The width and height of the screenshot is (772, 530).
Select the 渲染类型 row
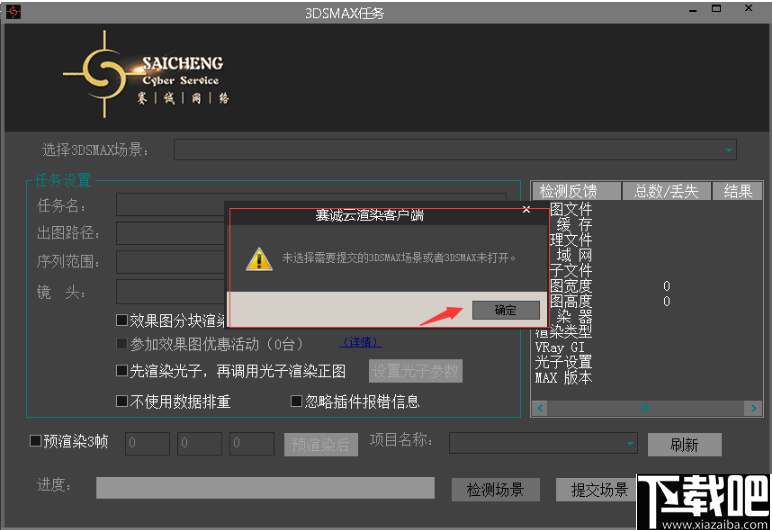pos(563,332)
